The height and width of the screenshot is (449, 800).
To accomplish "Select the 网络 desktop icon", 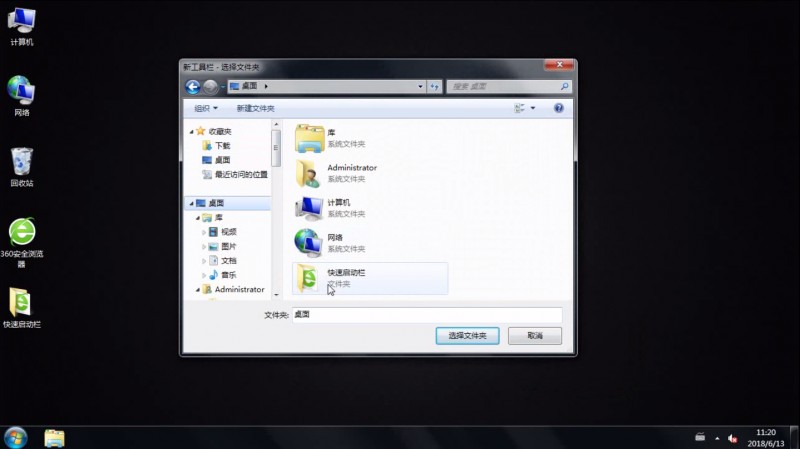I will pyautogui.click(x=21, y=96).
